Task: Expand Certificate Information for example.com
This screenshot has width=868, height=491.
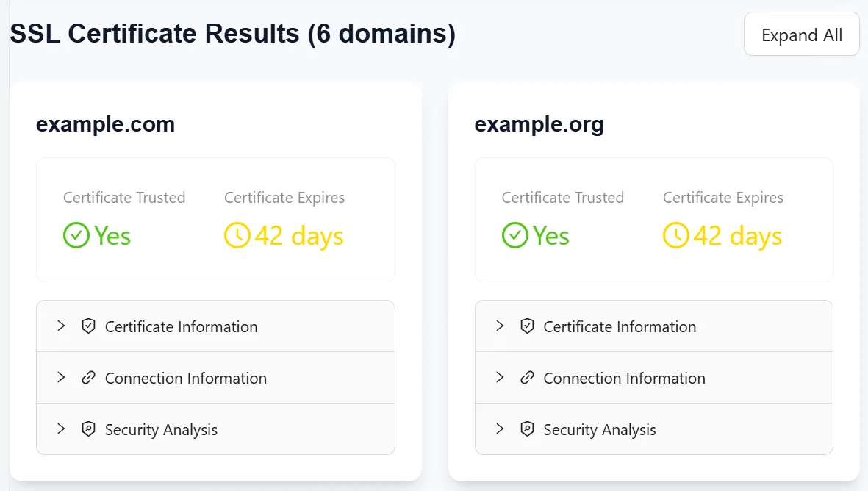Action: [x=182, y=326]
